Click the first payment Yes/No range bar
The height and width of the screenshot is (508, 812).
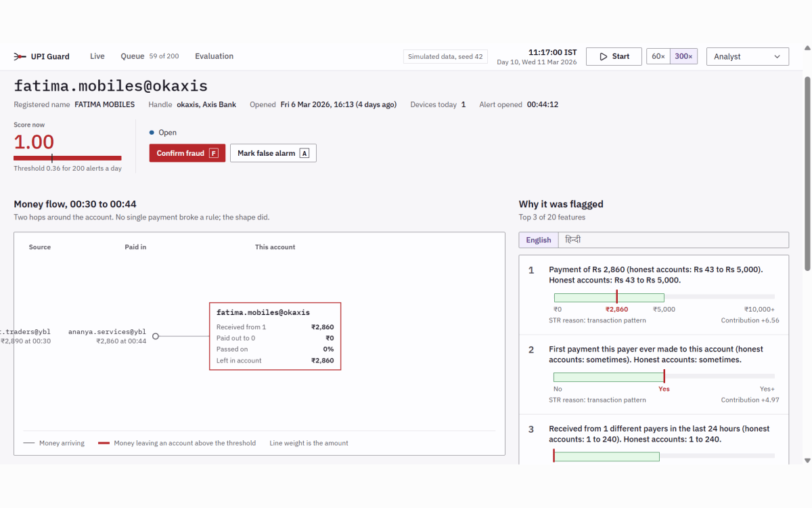664,377
